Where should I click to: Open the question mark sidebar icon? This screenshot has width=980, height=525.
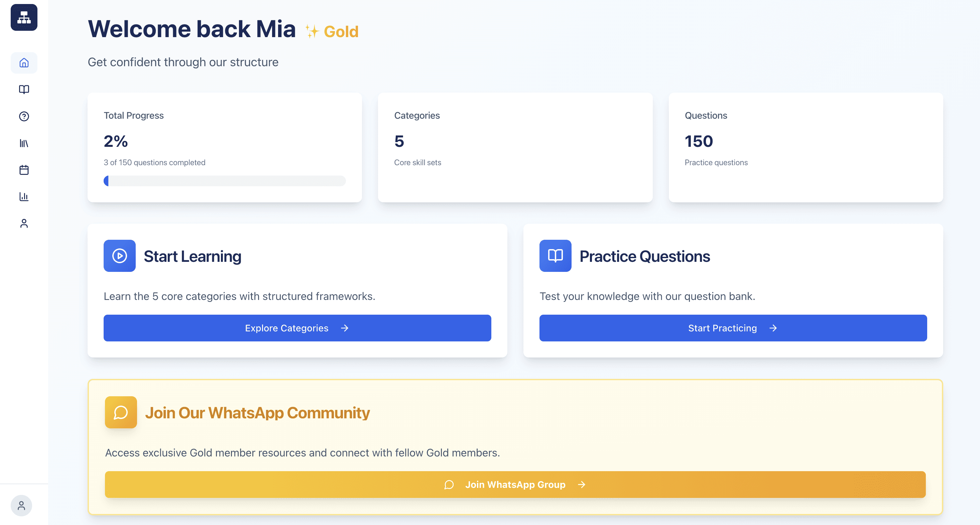point(24,116)
